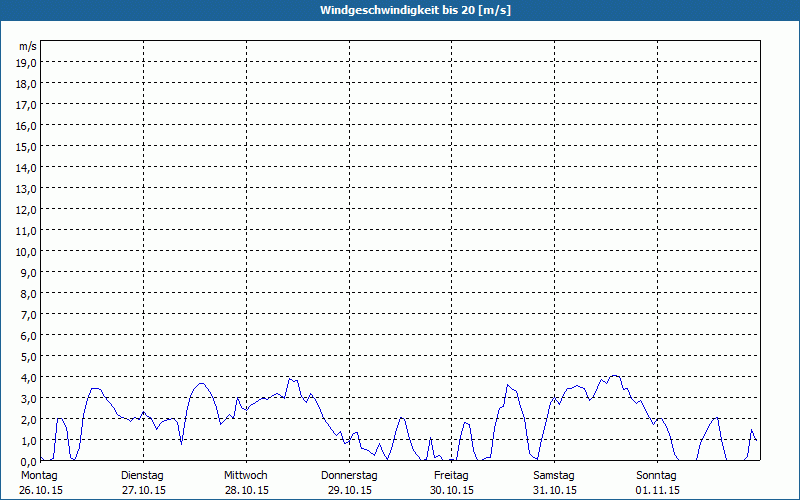Select the 5,0 y-axis value
800x500 pixels.
tap(29, 357)
